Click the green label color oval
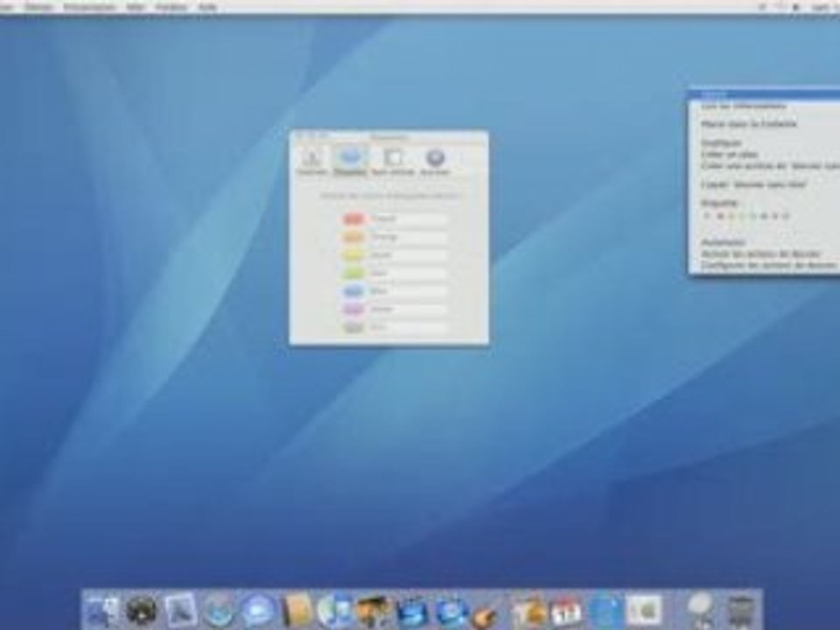Screen dimensions: 840x630 pos(353,273)
